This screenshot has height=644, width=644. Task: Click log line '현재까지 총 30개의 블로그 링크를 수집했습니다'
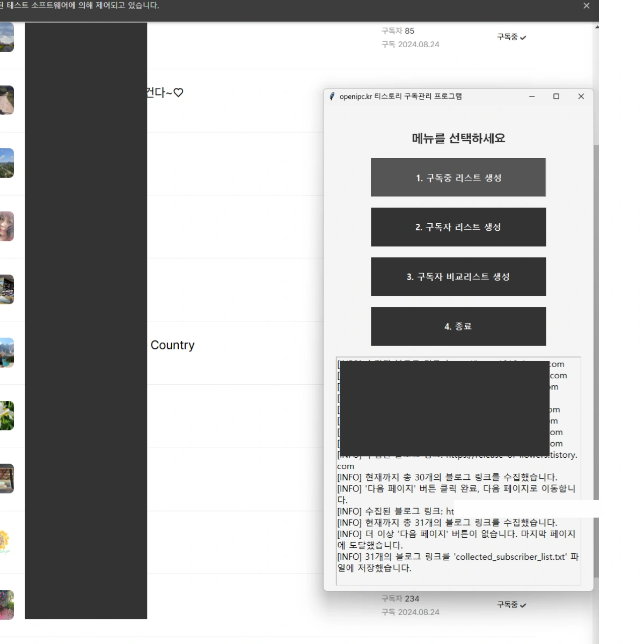pyautogui.click(x=448, y=477)
